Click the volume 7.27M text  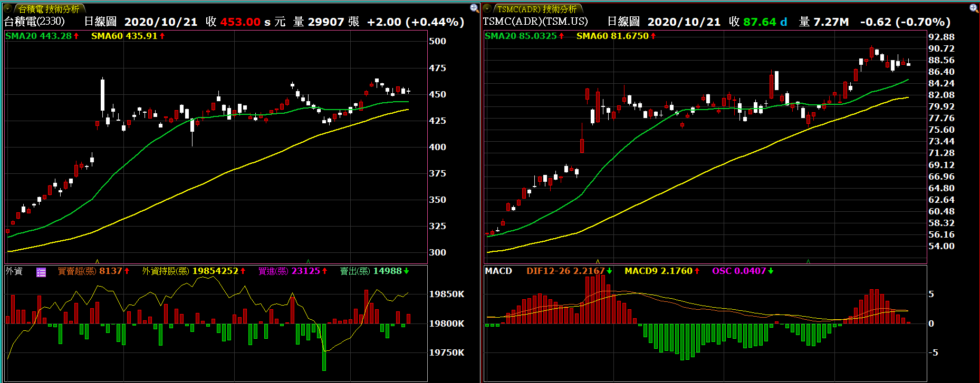pos(824,22)
